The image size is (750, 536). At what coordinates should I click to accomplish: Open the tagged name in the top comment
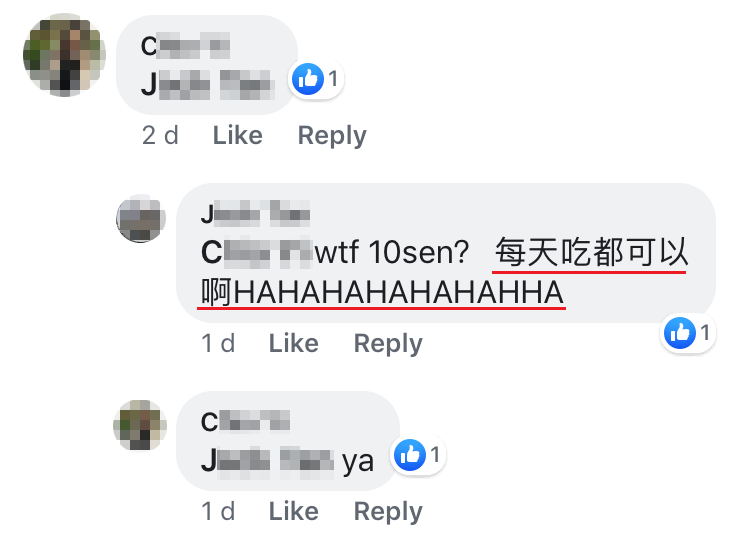(208, 84)
